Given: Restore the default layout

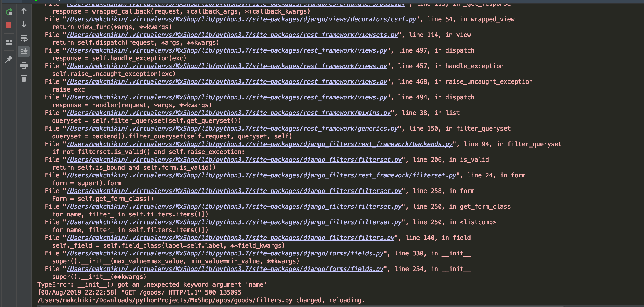Looking at the screenshot, I should pos(9,42).
